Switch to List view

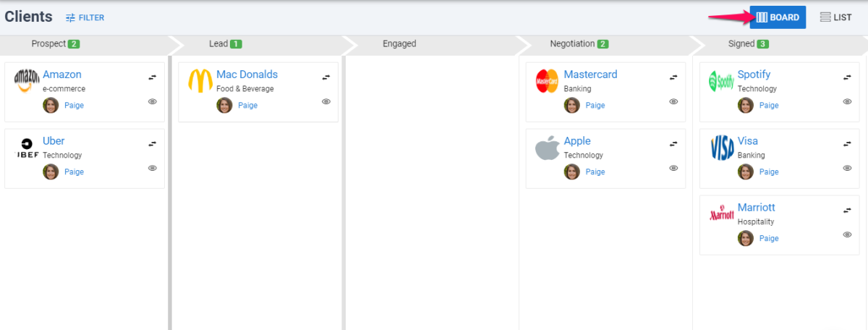coord(835,17)
